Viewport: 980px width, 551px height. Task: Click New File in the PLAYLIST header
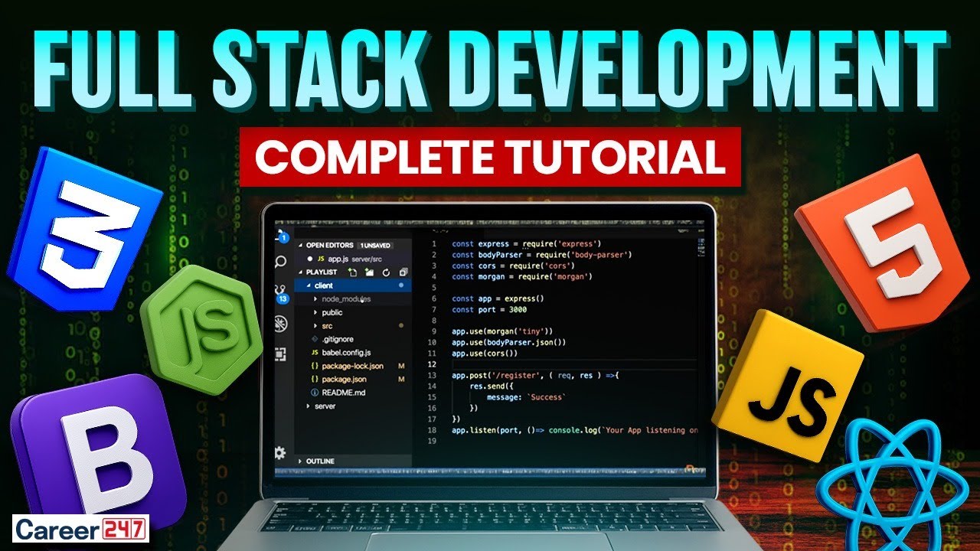(x=352, y=272)
